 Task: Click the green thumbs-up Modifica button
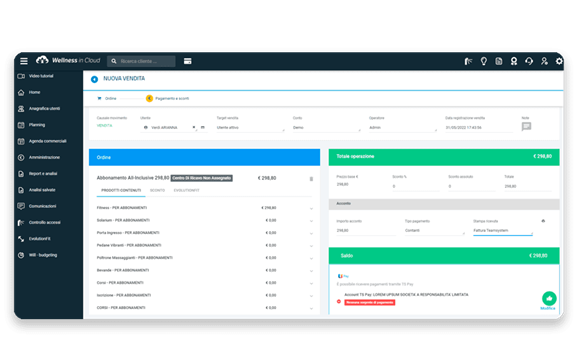(x=549, y=298)
